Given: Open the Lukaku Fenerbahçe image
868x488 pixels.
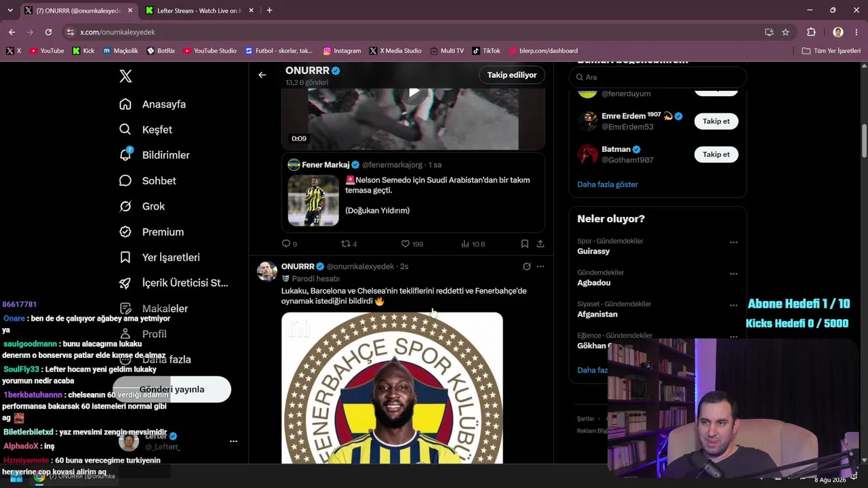Looking at the screenshot, I should tap(392, 388).
